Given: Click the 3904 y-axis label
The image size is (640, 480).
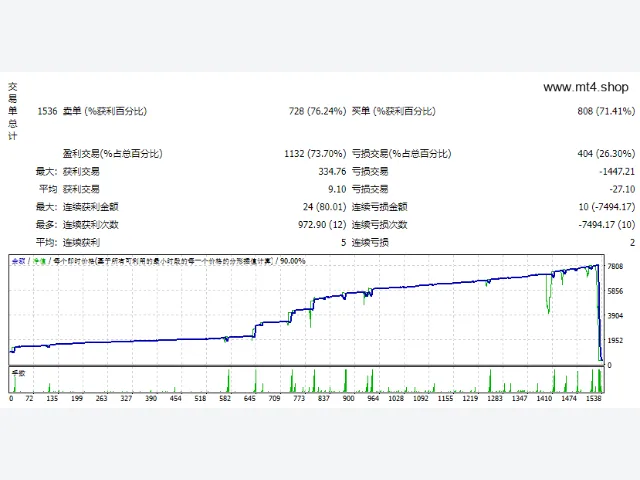Looking at the screenshot, I should click(x=615, y=316).
